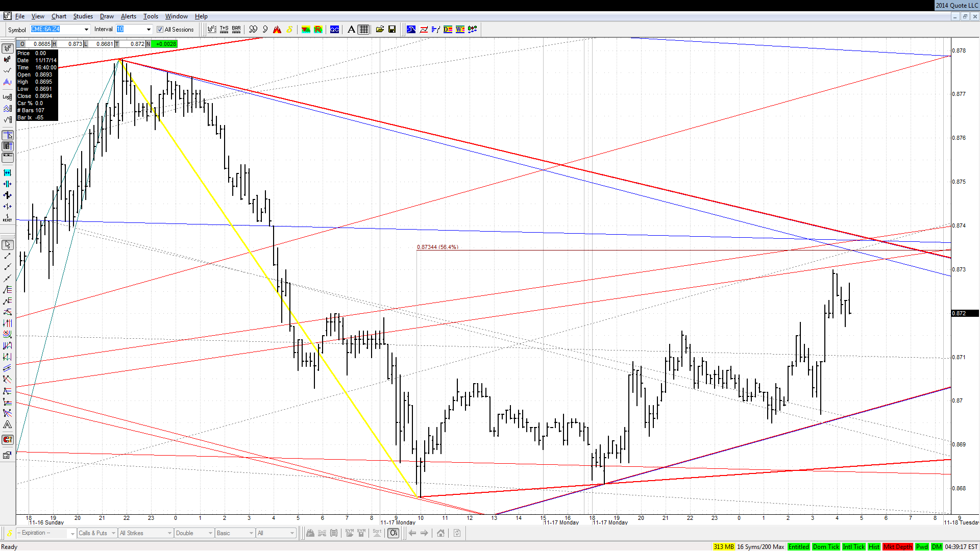Viewport: 980px width, 551px height.
Task: Click the BAR chart toolbar icon
Action: (x=236, y=30)
